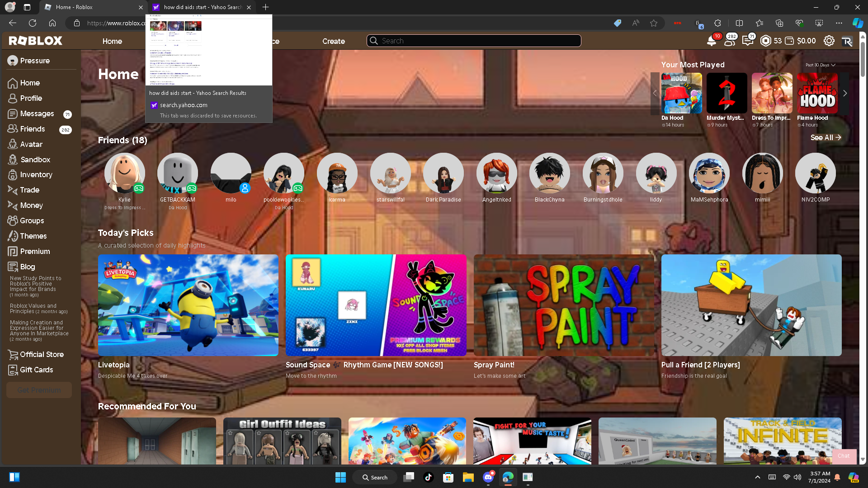Open messages icon in top bar
Image resolution: width=868 pixels, height=488 pixels.
tap(748, 41)
